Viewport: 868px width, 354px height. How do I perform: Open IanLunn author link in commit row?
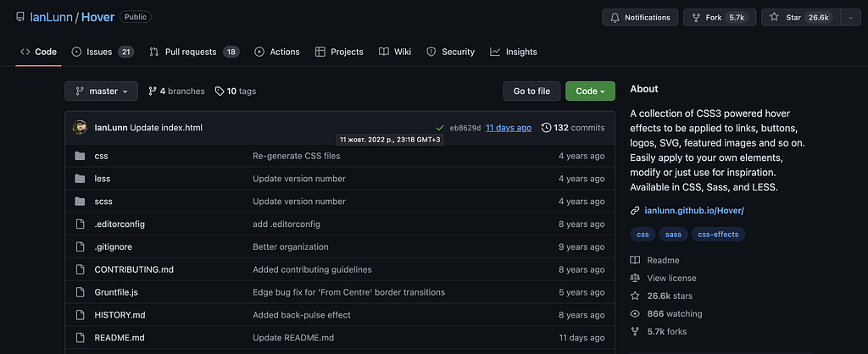111,128
